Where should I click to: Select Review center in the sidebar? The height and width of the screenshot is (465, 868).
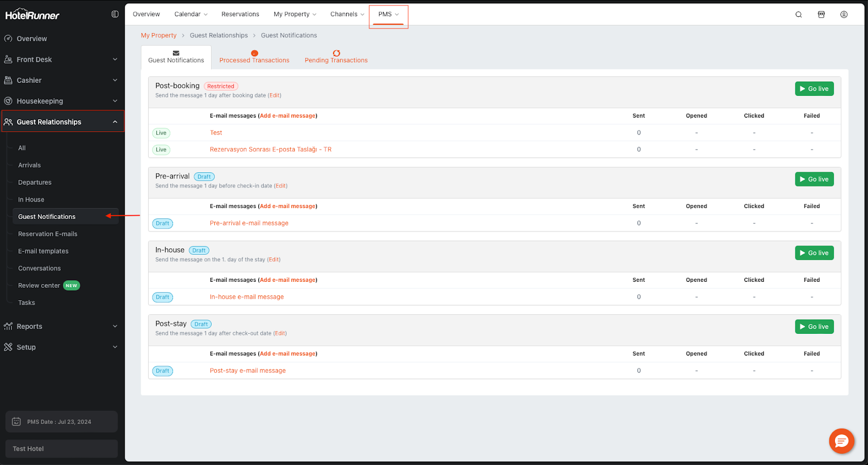[39, 286]
